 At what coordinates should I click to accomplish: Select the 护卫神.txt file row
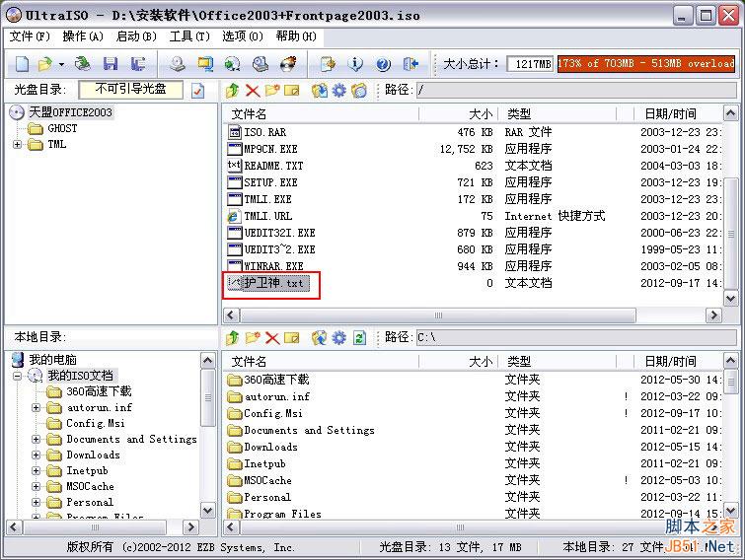tap(474, 283)
